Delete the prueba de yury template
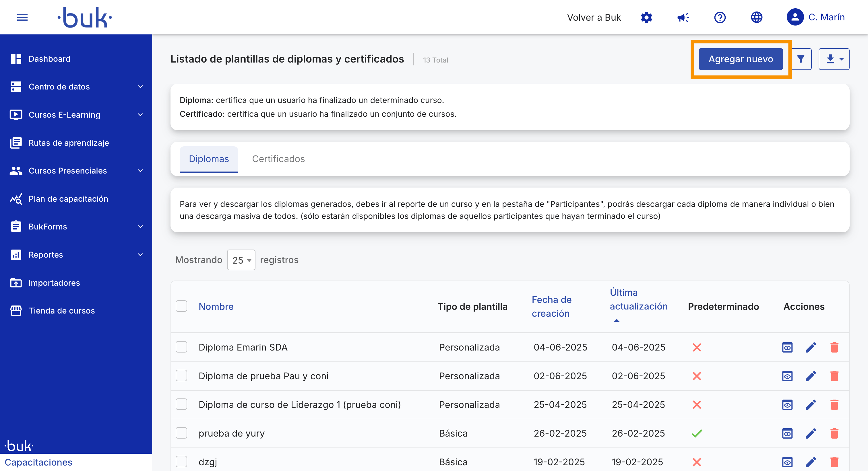 pyautogui.click(x=834, y=433)
